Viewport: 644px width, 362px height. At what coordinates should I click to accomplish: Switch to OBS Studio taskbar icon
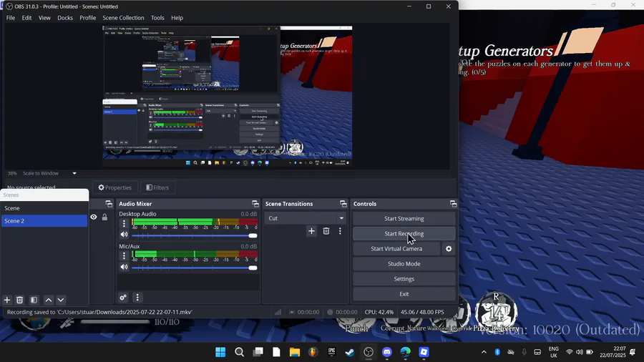tap(369, 352)
